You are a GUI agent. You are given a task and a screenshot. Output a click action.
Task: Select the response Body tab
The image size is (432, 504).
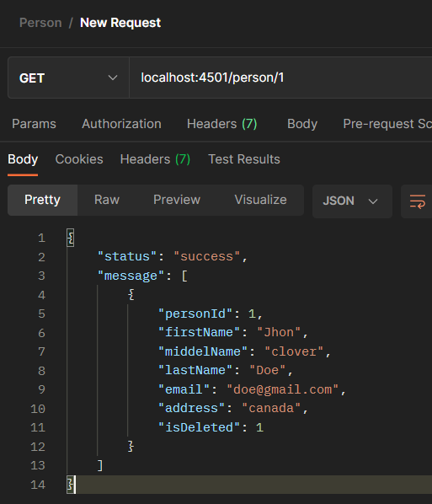point(23,159)
